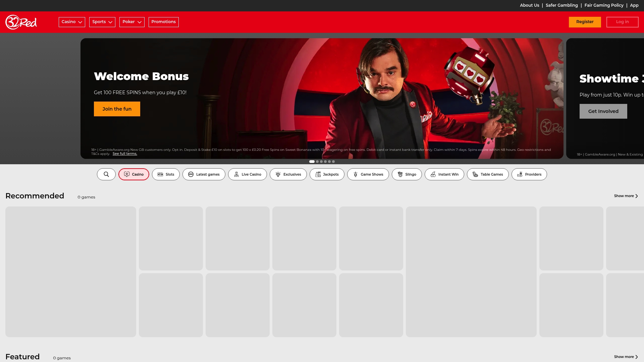Open the Providers category

tap(529, 174)
